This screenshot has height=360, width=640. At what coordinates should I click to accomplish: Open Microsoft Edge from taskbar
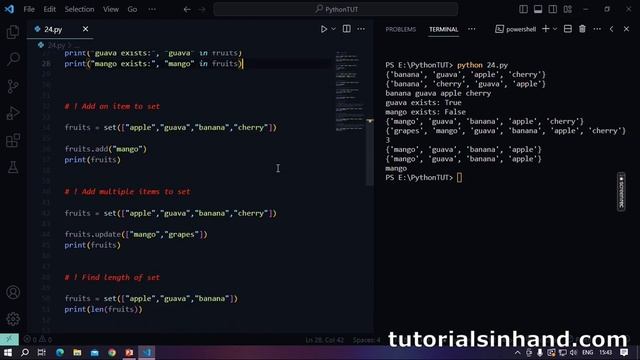click(x=60, y=352)
